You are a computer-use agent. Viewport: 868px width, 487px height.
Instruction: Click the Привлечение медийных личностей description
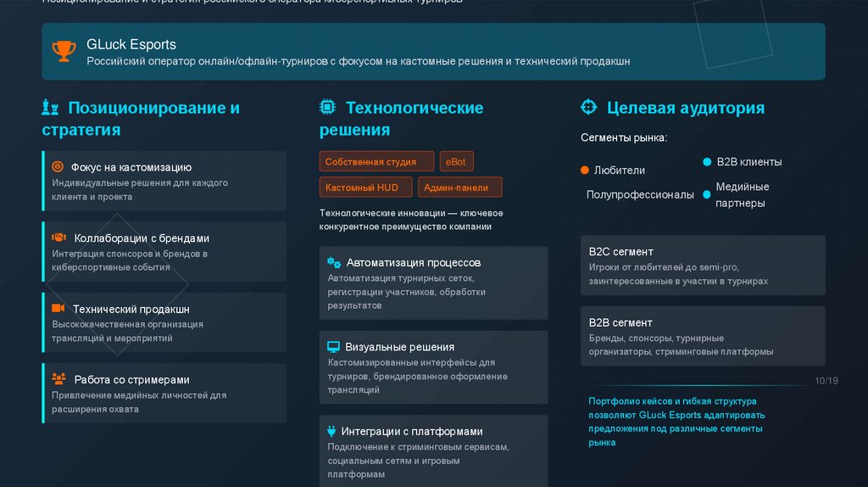(x=139, y=402)
